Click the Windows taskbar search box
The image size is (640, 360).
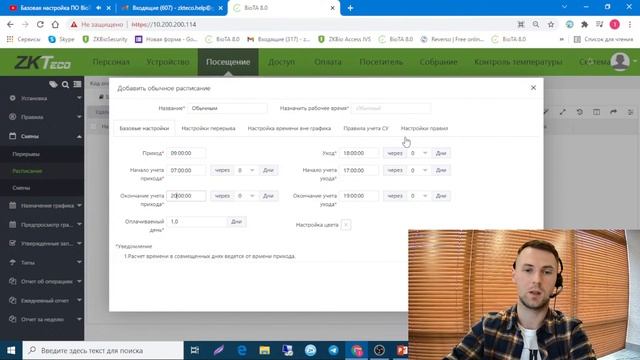[103, 351]
